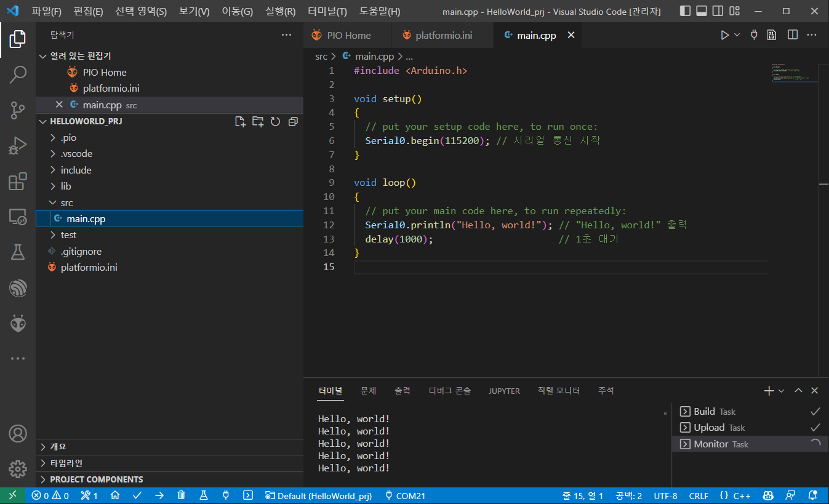Click the COM21 port in status bar
829x504 pixels.
(405, 495)
